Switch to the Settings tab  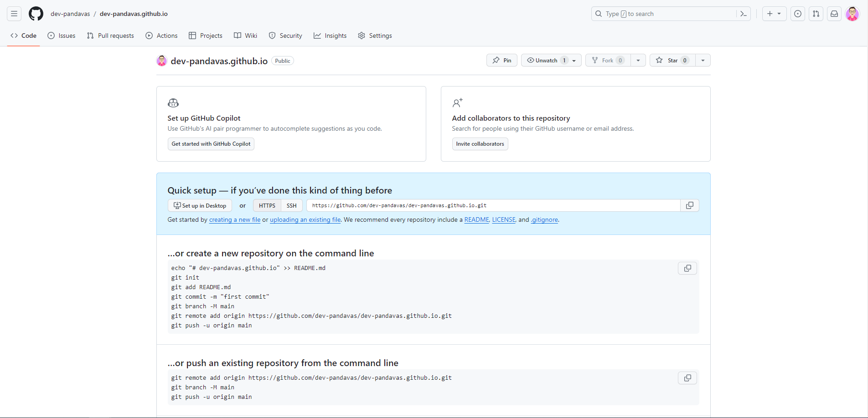click(x=375, y=36)
